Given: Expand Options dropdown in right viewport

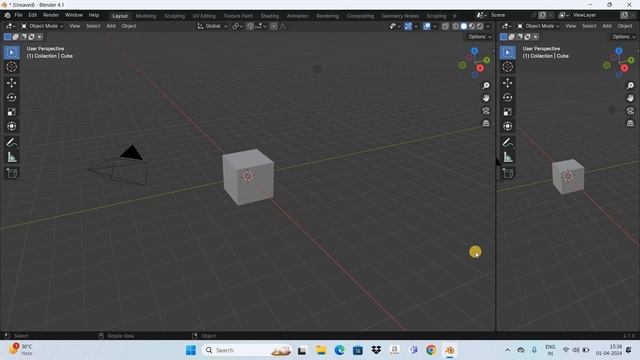Looking at the screenshot, I should [624, 37].
